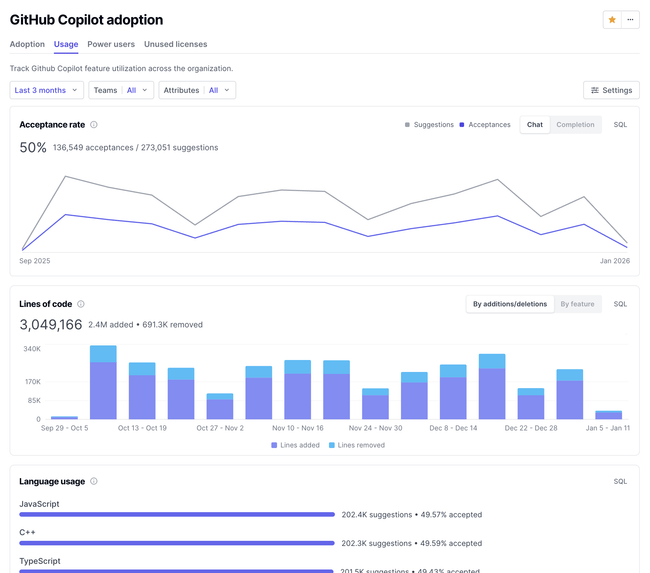Image resolution: width=650 pixels, height=573 pixels.
Task: Click the small bar for Jan 5 - Jan 11
Action: (x=609, y=415)
